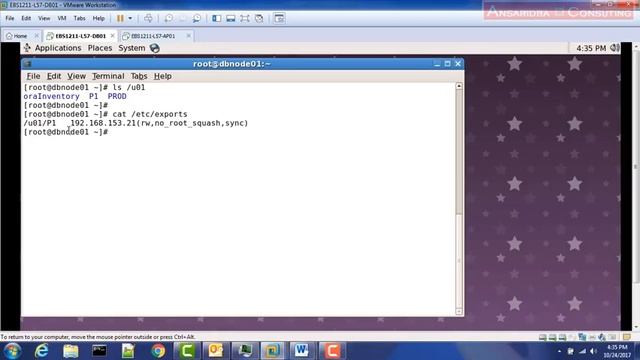
Task: Open the orange Camtasia recorder taskbar icon
Action: tap(332, 351)
